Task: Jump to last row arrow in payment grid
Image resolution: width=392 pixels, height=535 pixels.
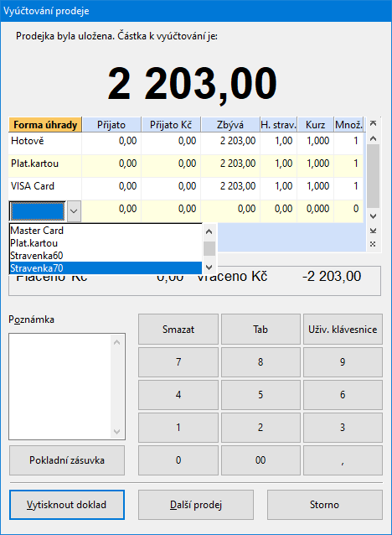Action: 374,231
